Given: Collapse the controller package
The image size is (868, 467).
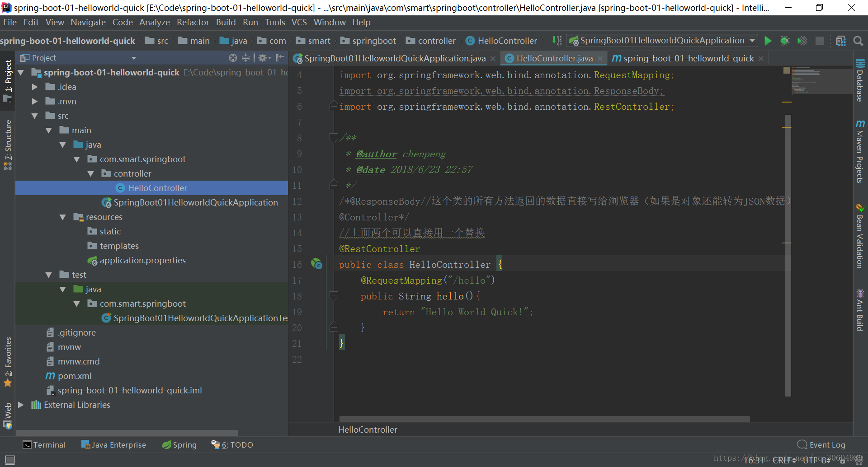Looking at the screenshot, I should (91, 173).
